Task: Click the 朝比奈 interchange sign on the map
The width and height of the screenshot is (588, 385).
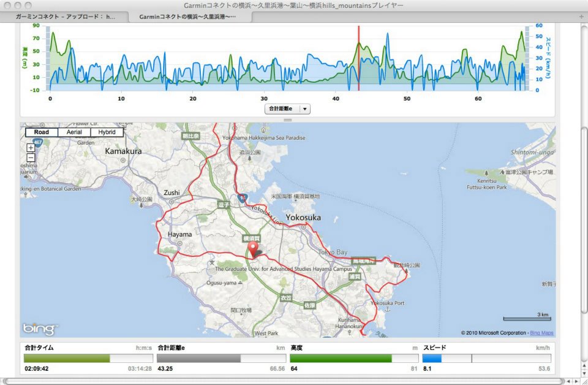Action: tap(190, 136)
